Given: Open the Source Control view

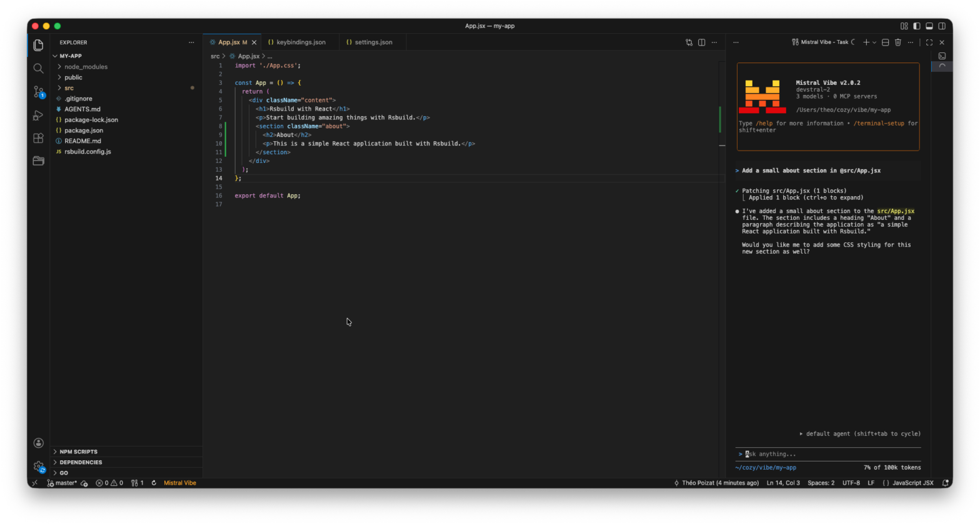Looking at the screenshot, I should pos(38,92).
